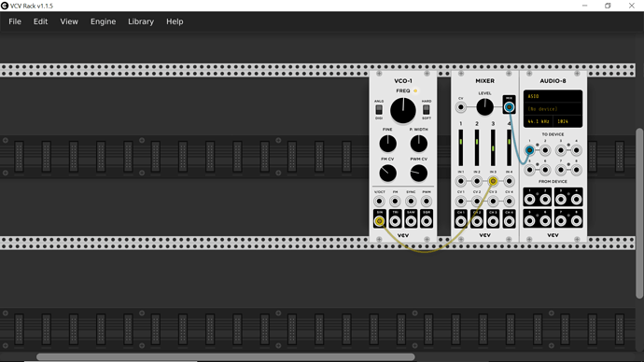Image resolution: width=644 pixels, height=362 pixels.
Task: Click the VCO-1 SQR output jack
Action: click(427, 221)
